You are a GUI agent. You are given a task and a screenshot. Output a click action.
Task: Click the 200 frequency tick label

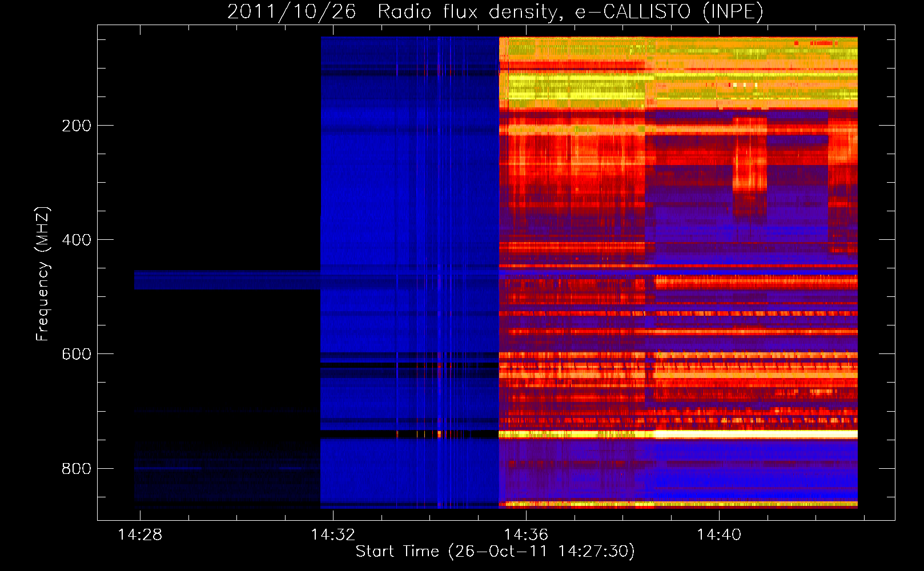pyautogui.click(x=77, y=126)
